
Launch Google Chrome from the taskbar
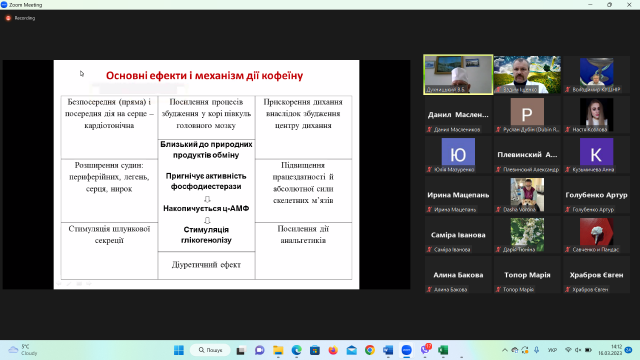tap(370, 350)
